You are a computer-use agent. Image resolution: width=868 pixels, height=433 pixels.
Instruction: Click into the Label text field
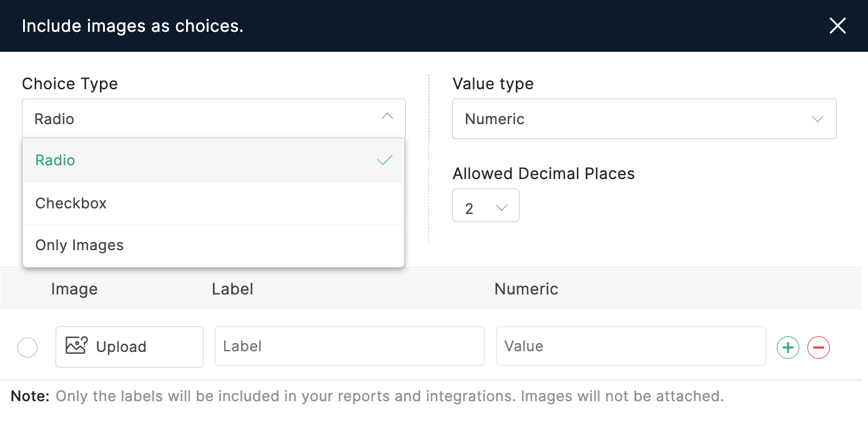coord(349,346)
